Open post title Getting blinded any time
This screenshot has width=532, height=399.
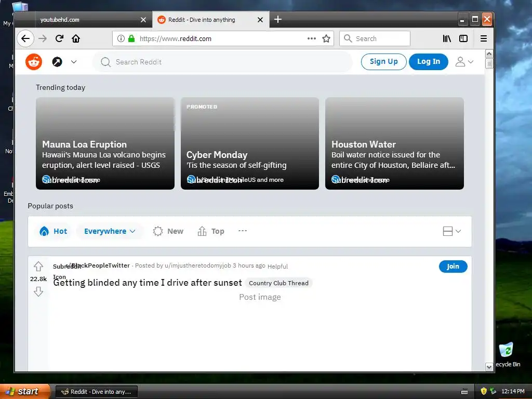click(x=148, y=283)
